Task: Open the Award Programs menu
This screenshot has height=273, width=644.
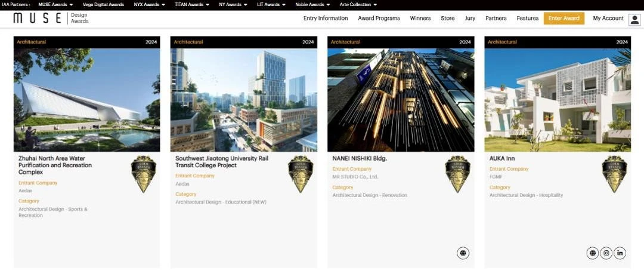Action: pos(379,18)
